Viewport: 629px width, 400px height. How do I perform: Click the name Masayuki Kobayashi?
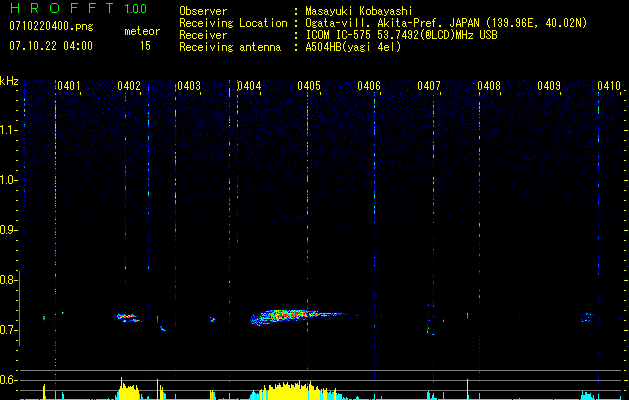[x=359, y=11]
